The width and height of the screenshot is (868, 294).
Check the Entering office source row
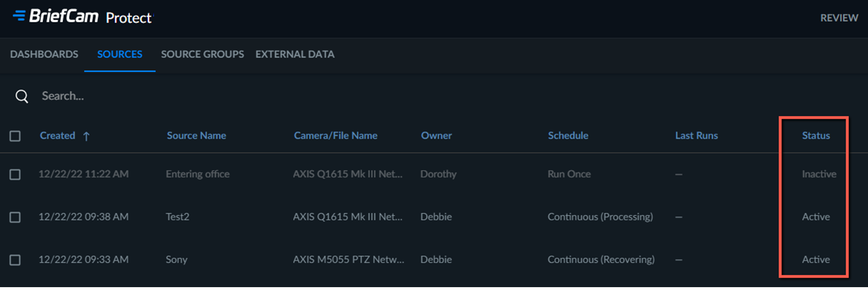coord(15,174)
